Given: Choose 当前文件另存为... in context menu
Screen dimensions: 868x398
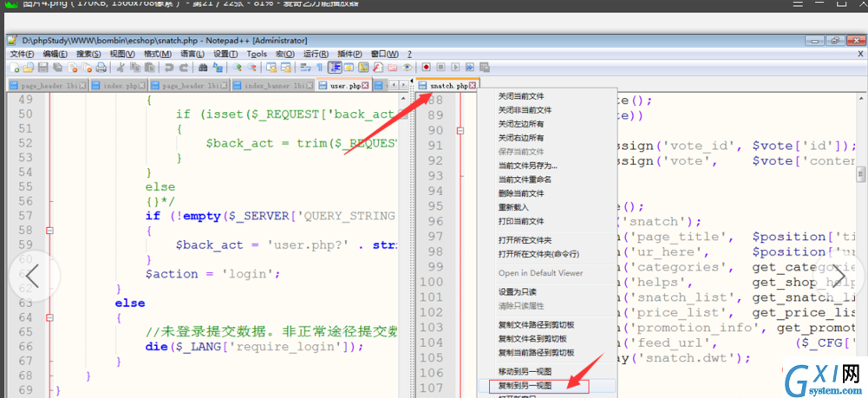Looking at the screenshot, I should (x=527, y=165).
